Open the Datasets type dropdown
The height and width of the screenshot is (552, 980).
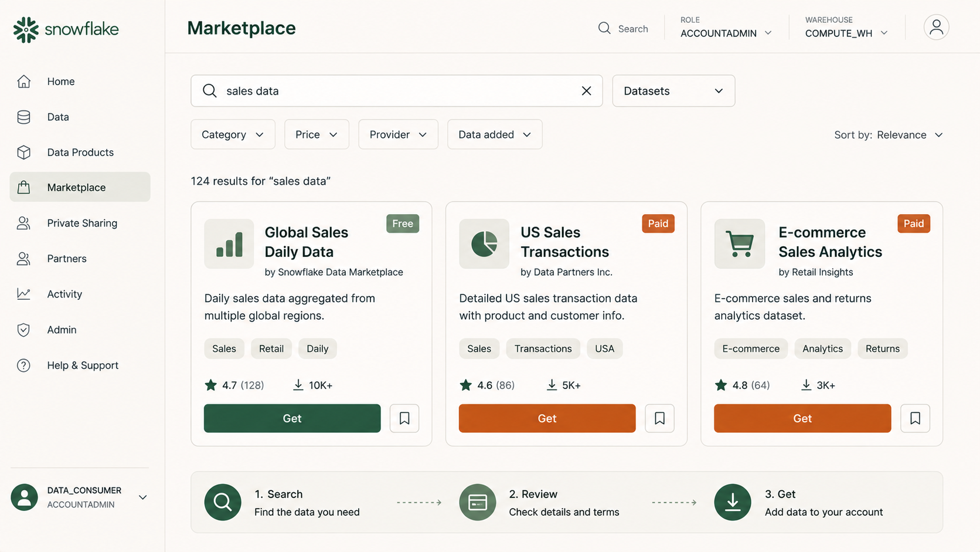(x=673, y=91)
